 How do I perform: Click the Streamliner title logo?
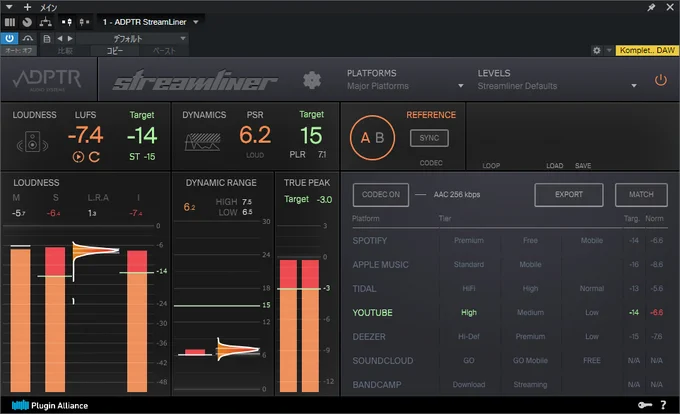195,80
